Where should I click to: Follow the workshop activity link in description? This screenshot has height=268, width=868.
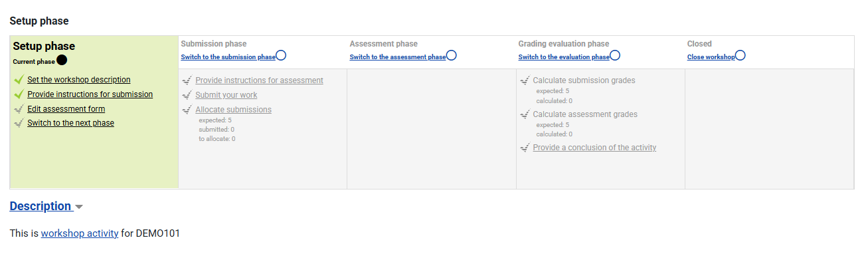[80, 233]
